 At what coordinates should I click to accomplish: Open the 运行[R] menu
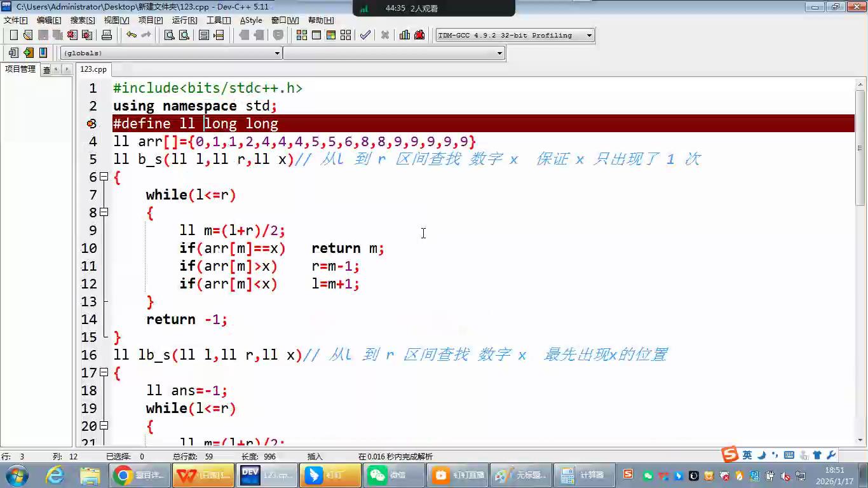184,20
